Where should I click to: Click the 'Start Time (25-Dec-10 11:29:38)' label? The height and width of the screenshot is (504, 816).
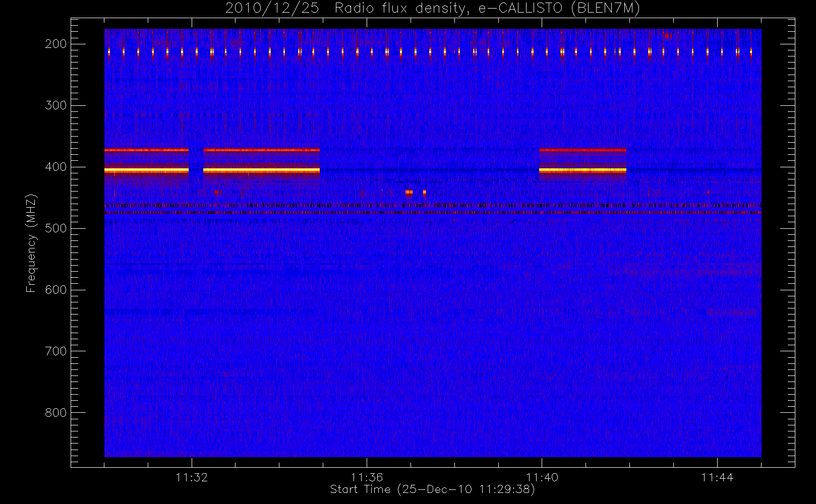tap(432, 489)
